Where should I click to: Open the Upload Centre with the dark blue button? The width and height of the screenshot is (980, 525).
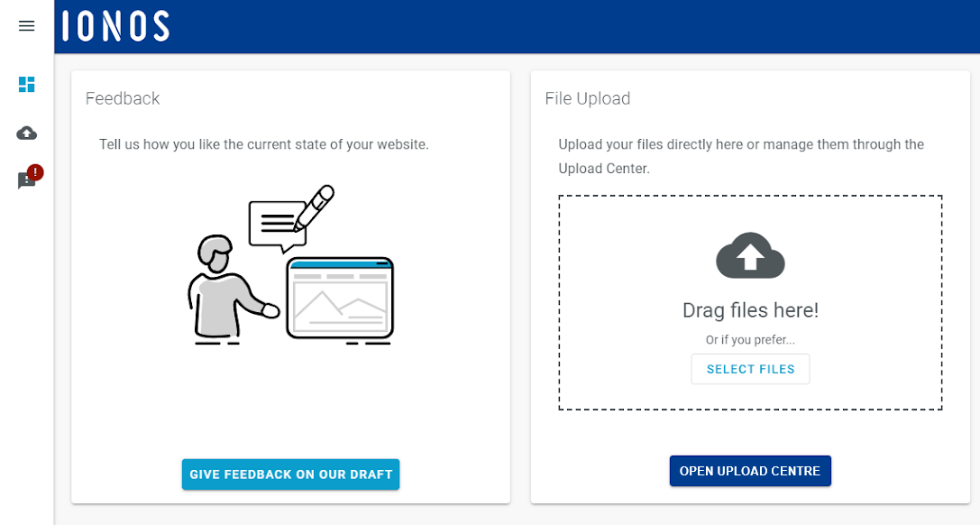point(750,470)
